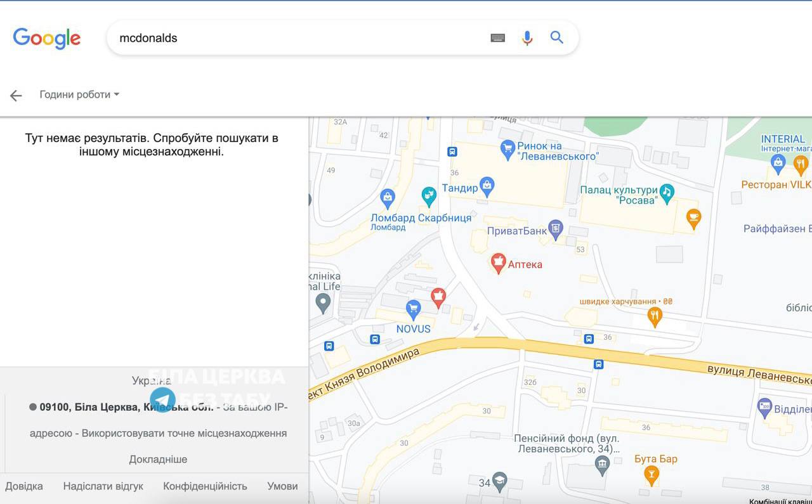Viewport: 812px width, 504px height.
Task: Open the Умови footer link
Action: tap(282, 486)
